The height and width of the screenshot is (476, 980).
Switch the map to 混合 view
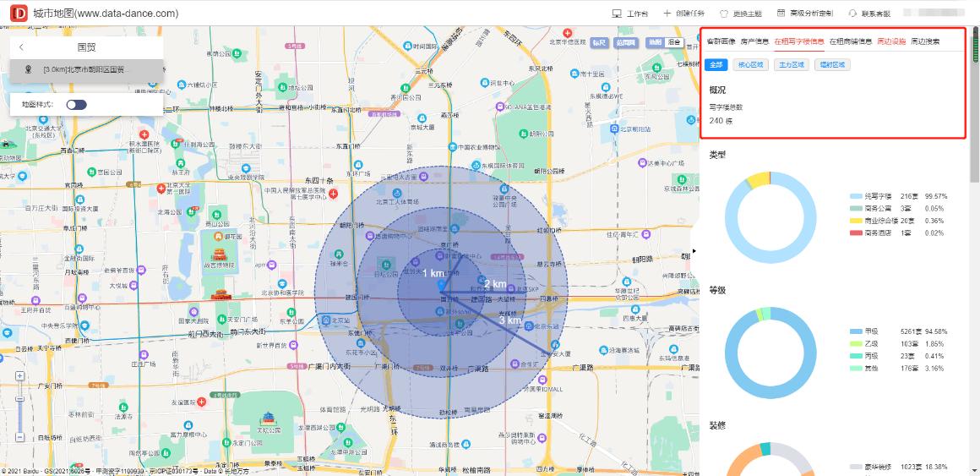[674, 41]
